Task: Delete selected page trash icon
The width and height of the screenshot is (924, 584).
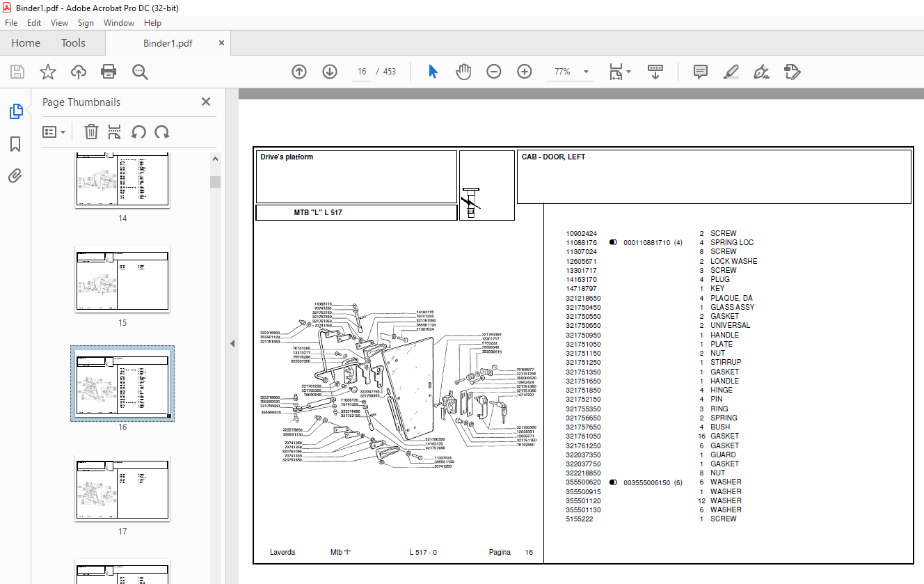Action: click(x=91, y=132)
